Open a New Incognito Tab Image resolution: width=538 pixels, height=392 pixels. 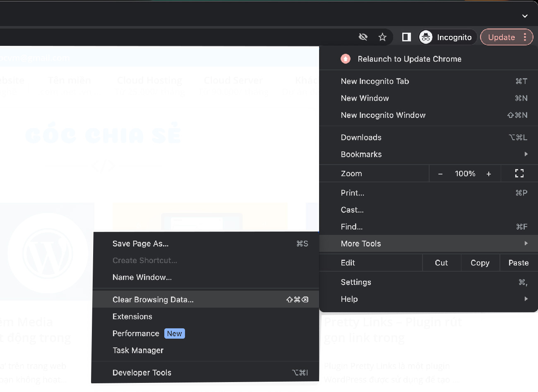[429, 81]
